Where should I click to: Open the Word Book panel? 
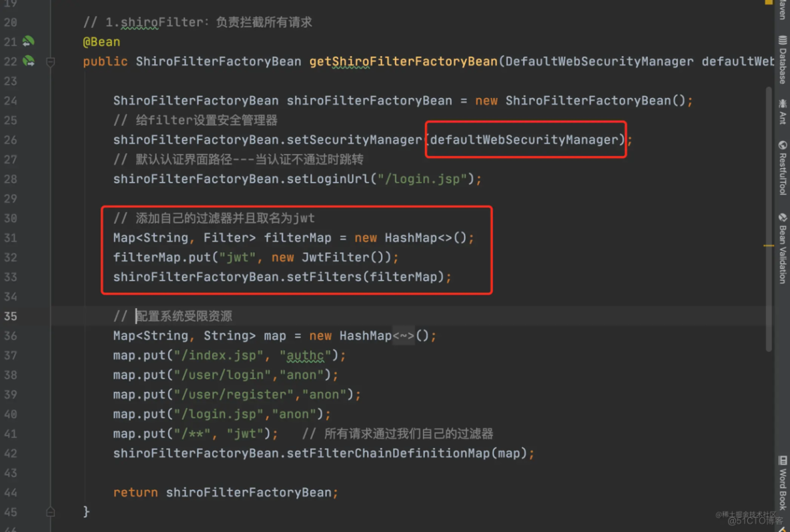click(x=782, y=481)
